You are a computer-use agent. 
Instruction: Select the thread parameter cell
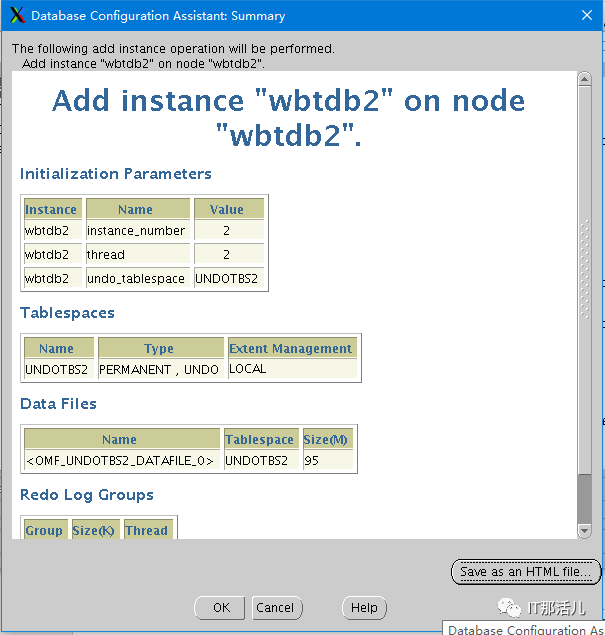(138, 254)
